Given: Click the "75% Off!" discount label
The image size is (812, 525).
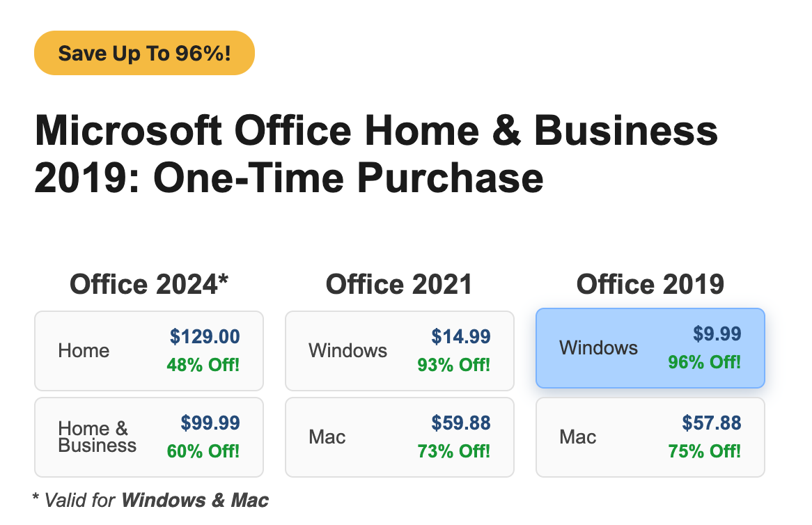Looking at the screenshot, I should pyautogui.click(x=705, y=450).
